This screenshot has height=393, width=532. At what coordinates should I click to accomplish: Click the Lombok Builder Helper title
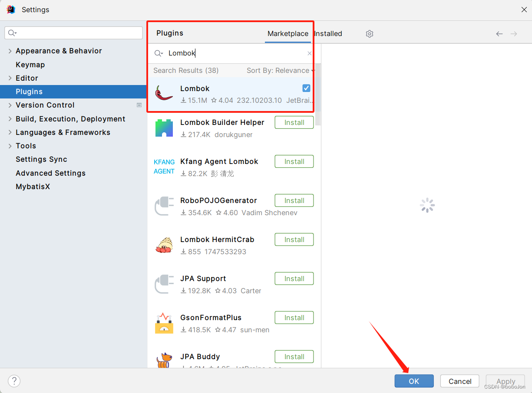pyautogui.click(x=222, y=122)
